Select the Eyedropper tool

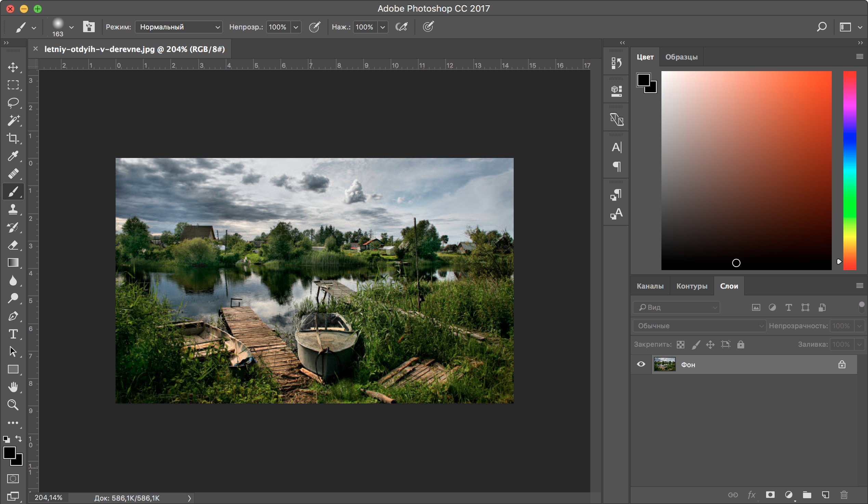click(x=13, y=156)
